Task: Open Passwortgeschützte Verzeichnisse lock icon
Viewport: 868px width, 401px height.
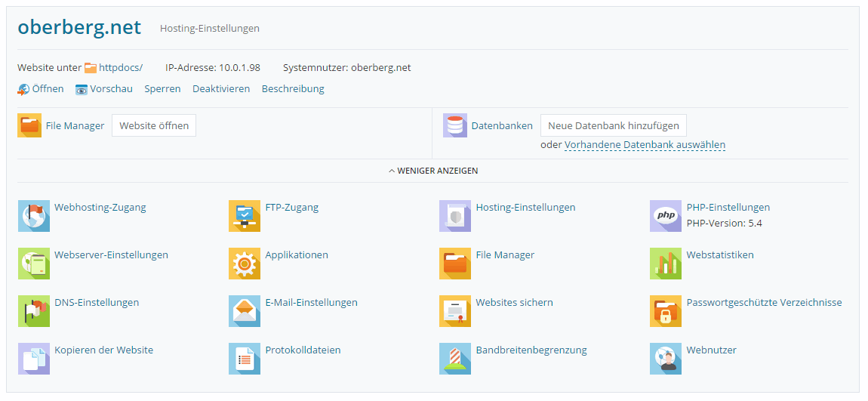Action: (x=665, y=311)
